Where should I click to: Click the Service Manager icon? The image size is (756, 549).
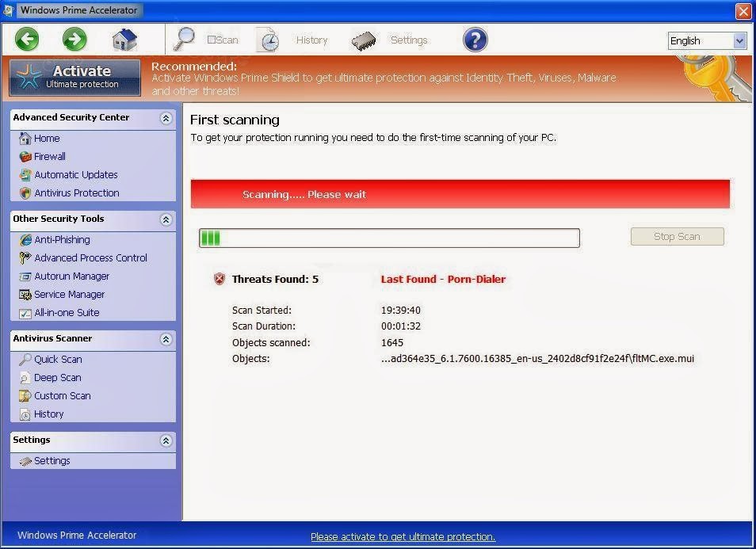click(25, 295)
